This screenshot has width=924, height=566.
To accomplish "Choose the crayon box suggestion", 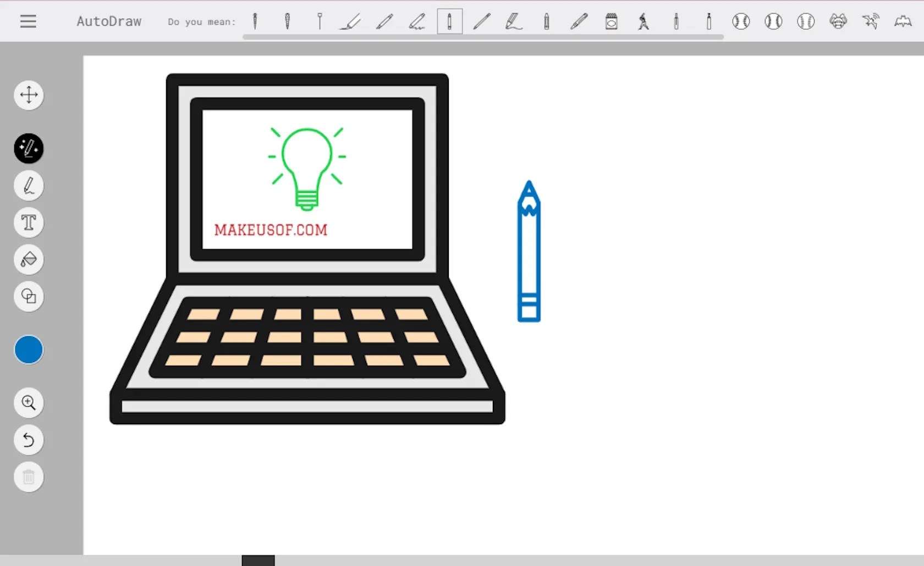I will pyautogui.click(x=611, y=21).
